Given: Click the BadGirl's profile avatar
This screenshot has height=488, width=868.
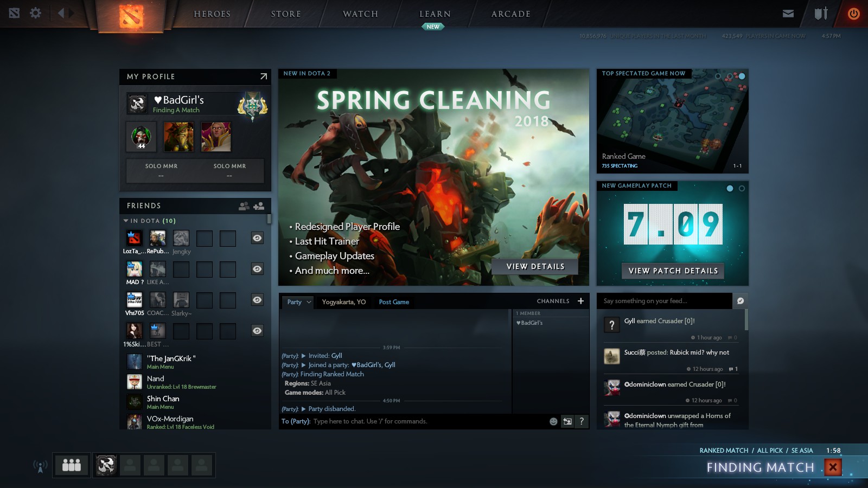Looking at the screenshot, I should point(137,103).
